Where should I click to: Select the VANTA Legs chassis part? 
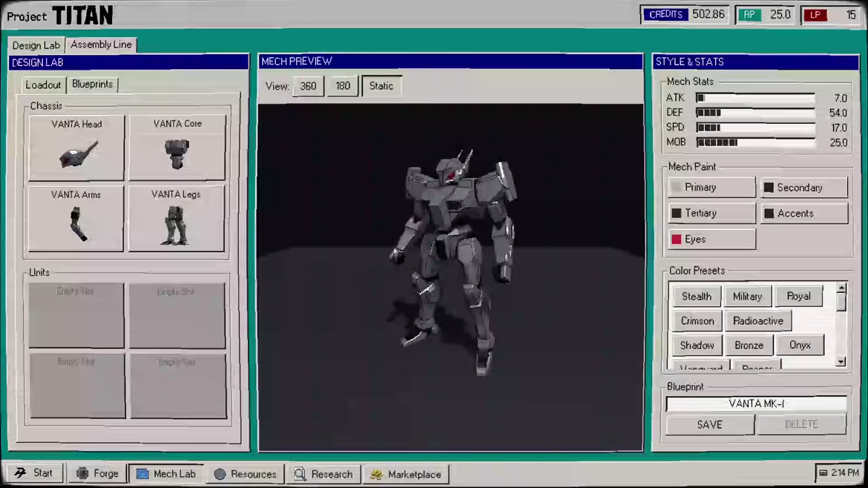pos(177,218)
